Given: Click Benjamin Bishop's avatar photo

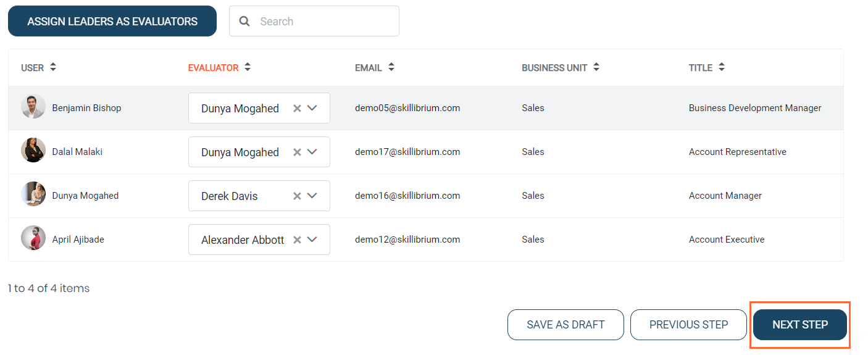Looking at the screenshot, I should pyautogui.click(x=33, y=107).
